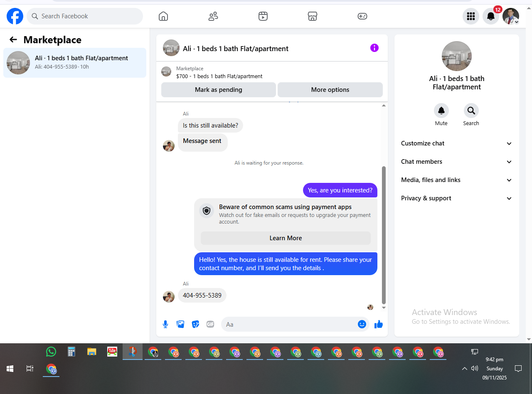The width and height of the screenshot is (532, 394).
Task: Open the listing thumbnail in right panel
Action: 457,56
